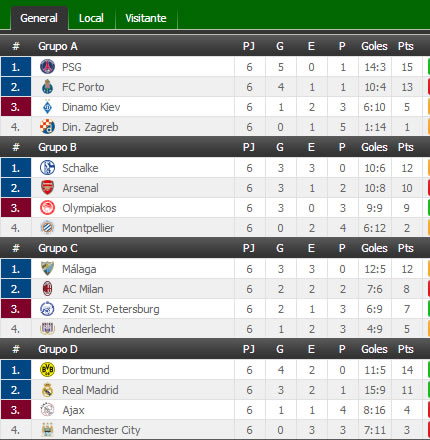The width and height of the screenshot is (430, 440).
Task: Click the AC Milan crest icon
Action: [47, 289]
